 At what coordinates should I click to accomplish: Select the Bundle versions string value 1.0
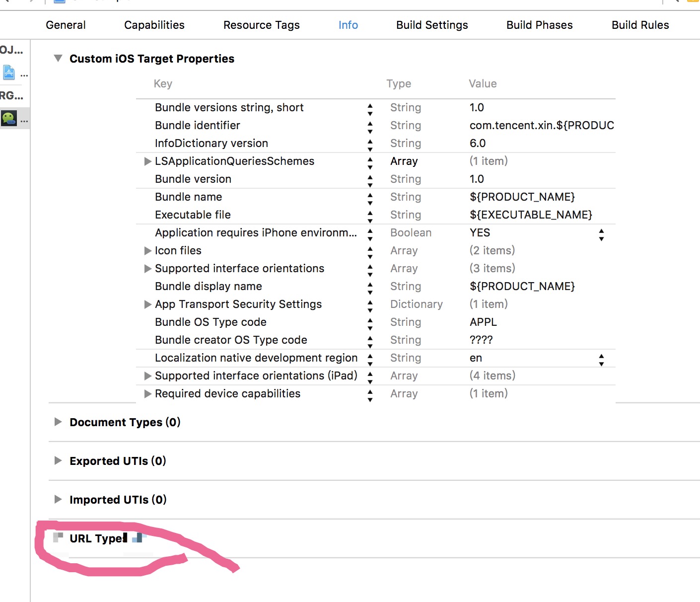pos(477,107)
